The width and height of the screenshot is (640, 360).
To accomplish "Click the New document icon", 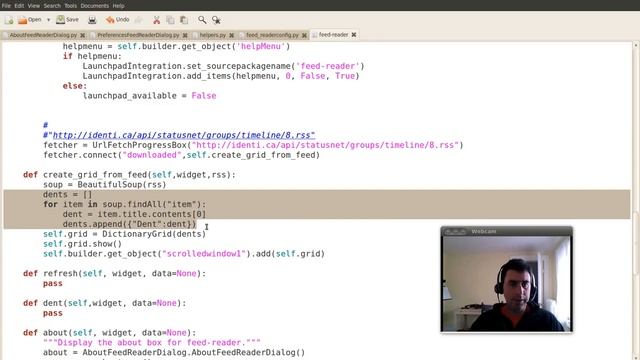I will tap(9, 20).
